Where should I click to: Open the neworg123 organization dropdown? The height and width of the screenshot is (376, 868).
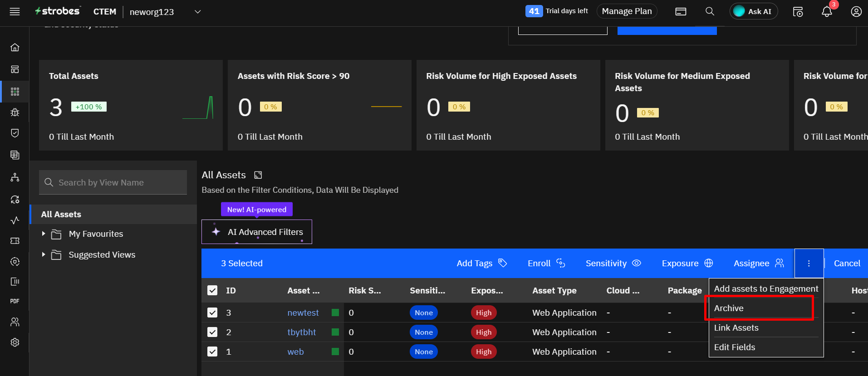(x=197, y=12)
